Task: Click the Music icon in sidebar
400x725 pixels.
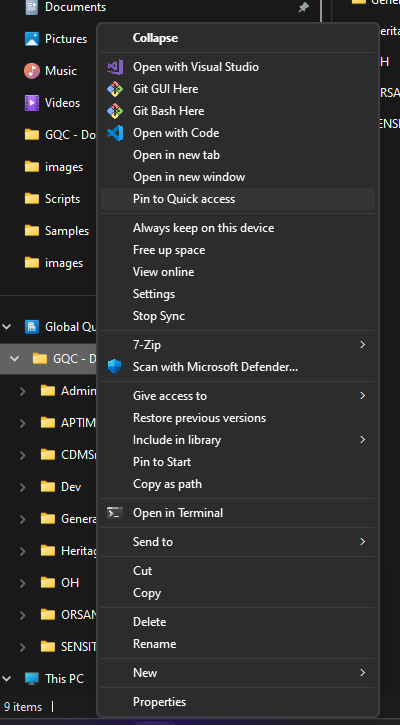Action: [32, 71]
